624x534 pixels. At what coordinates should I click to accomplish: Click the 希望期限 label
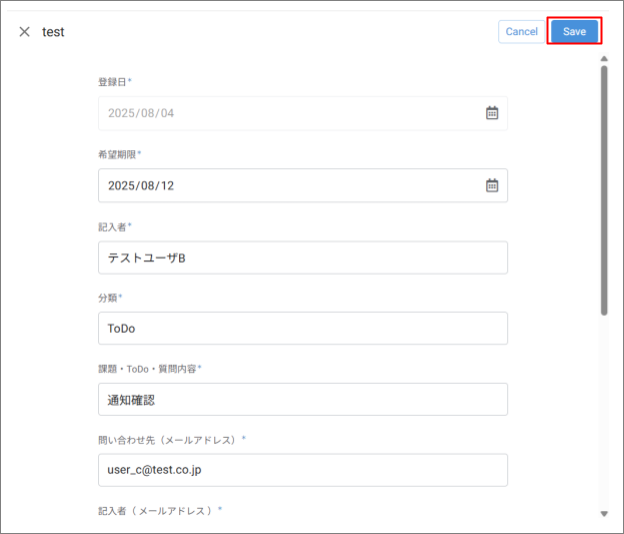click(x=119, y=154)
